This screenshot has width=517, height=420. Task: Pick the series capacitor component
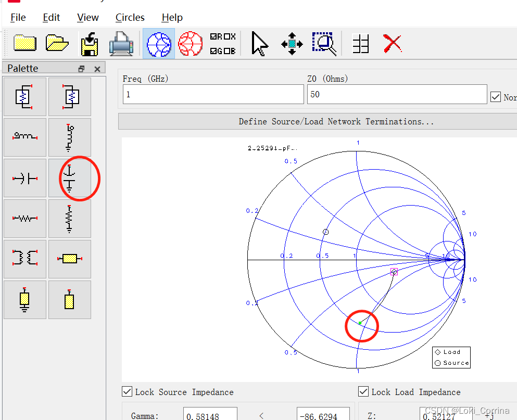click(24, 178)
